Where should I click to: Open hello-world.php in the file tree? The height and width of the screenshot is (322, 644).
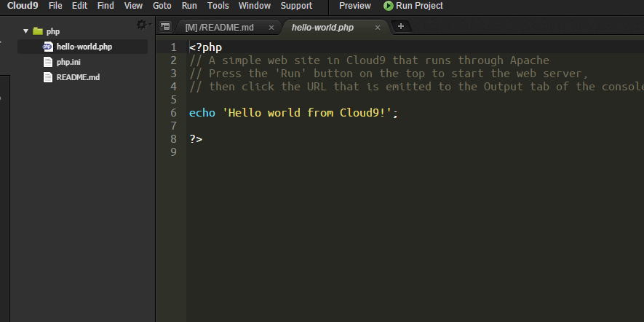(x=84, y=47)
